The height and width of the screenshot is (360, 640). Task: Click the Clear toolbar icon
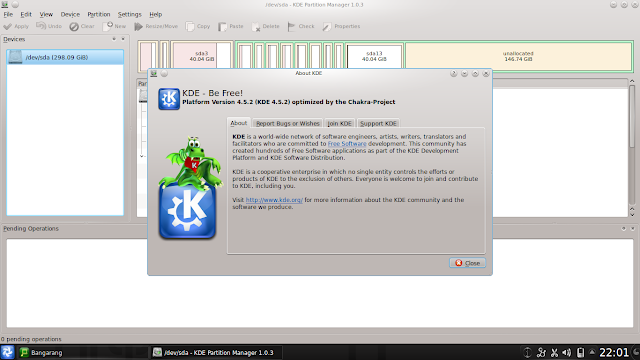coord(74,27)
